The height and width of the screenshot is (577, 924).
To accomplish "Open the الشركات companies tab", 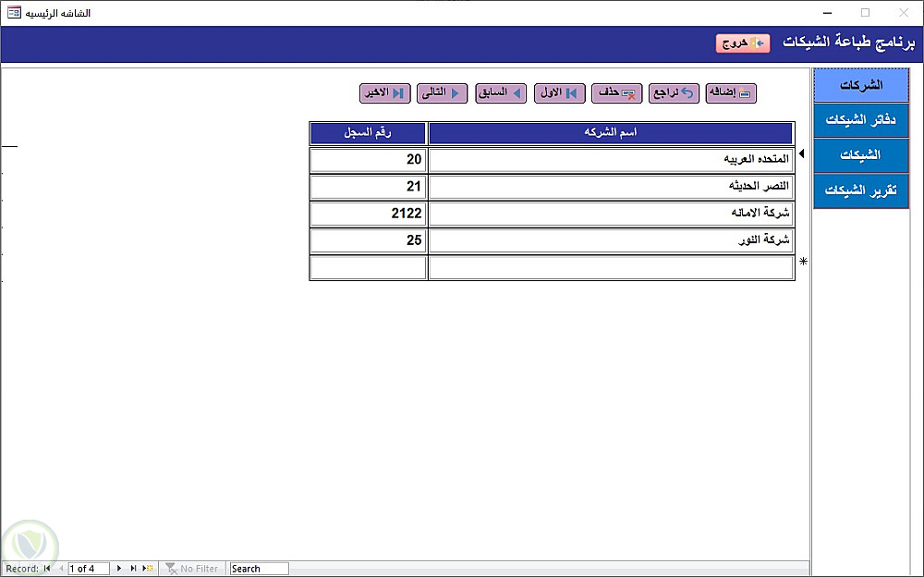I will tap(861, 86).
